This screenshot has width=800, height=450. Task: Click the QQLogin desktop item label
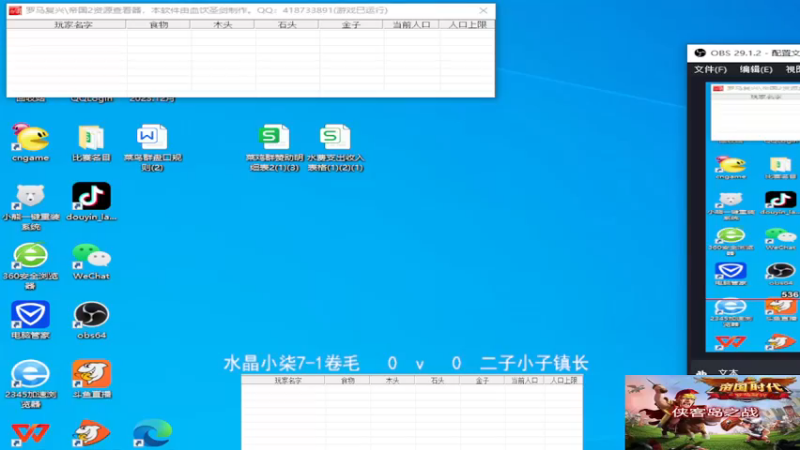tap(92, 98)
